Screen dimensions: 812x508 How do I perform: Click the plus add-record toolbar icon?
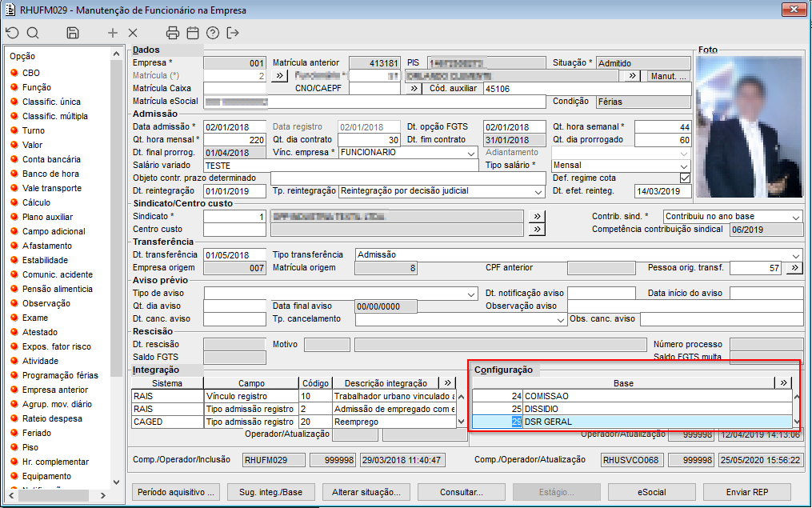point(112,33)
